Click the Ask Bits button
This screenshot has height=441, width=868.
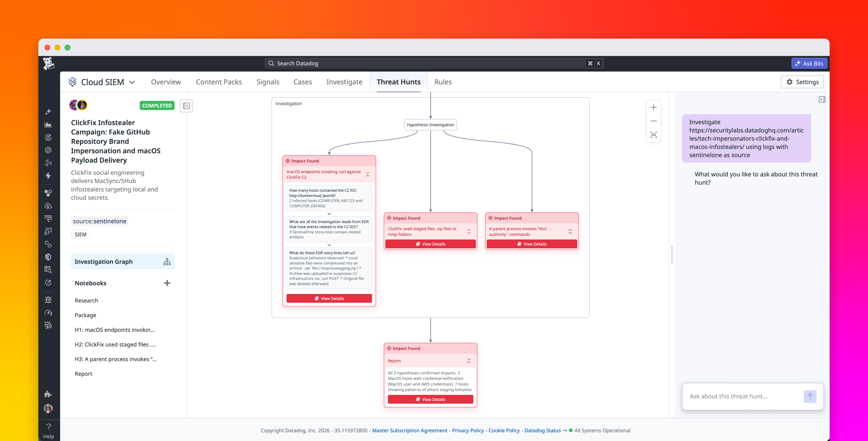809,63
